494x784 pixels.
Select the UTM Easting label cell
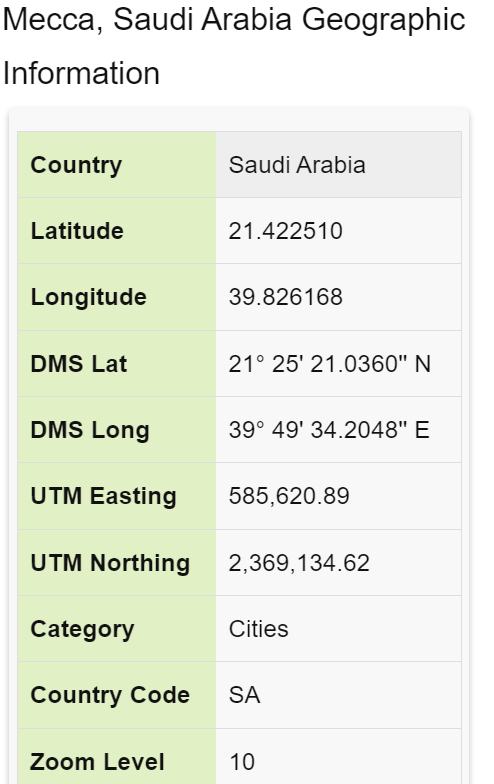click(x=117, y=496)
